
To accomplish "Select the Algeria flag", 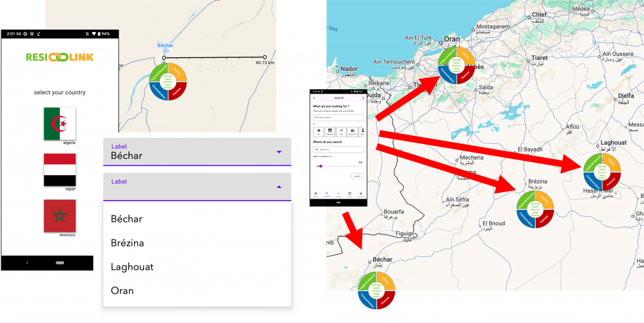I will (60, 123).
